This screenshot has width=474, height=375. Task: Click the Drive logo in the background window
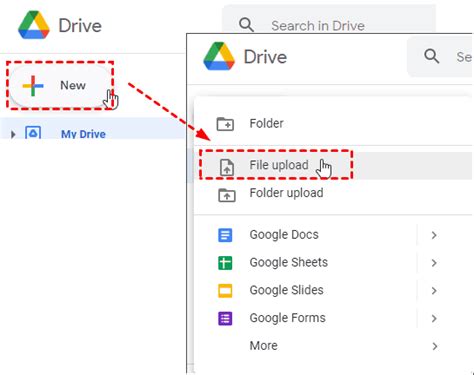(x=34, y=25)
